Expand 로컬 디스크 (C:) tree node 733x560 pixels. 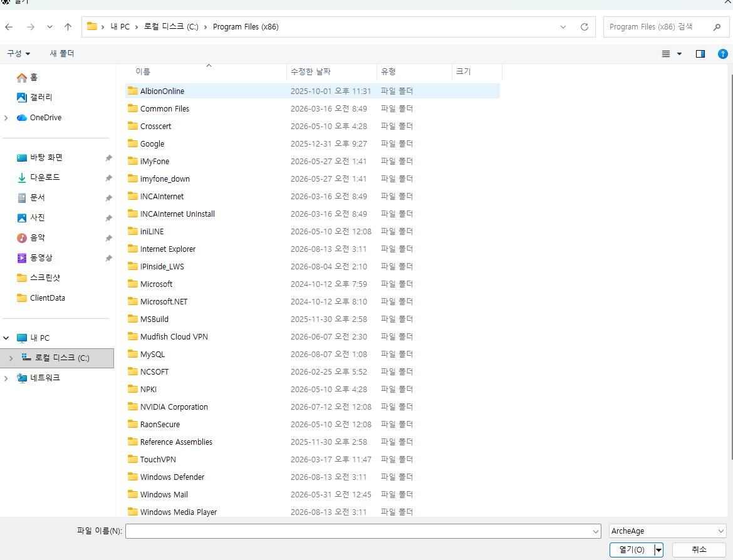pyautogui.click(x=11, y=358)
